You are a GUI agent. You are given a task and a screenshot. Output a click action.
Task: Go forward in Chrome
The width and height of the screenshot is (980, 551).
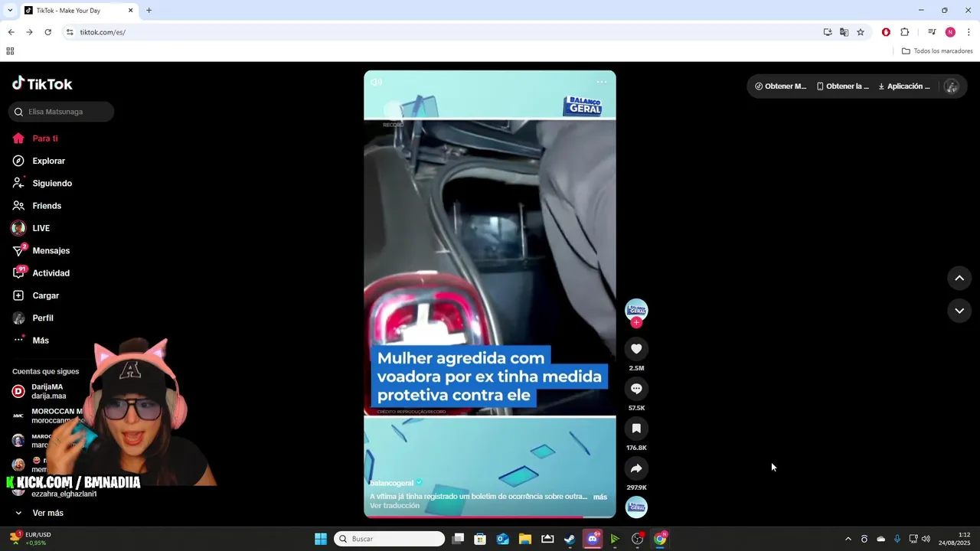pos(29,32)
